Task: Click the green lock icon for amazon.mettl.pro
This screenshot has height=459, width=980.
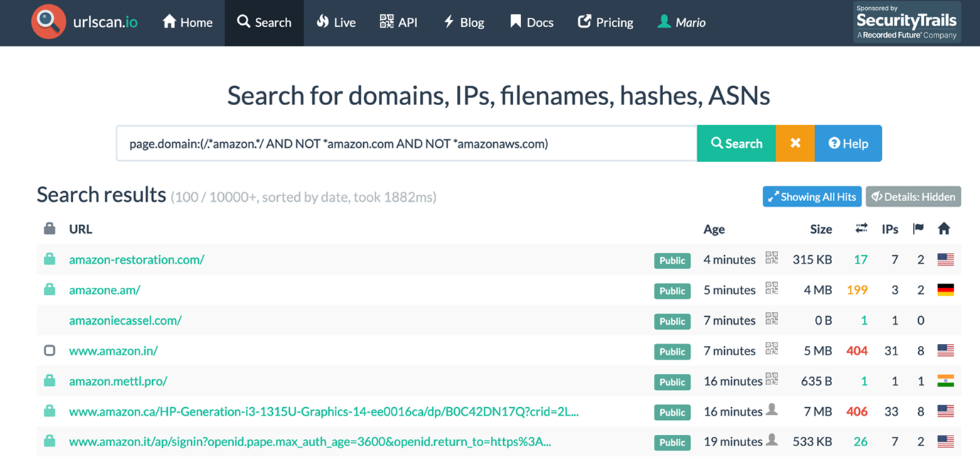Action: [x=49, y=381]
